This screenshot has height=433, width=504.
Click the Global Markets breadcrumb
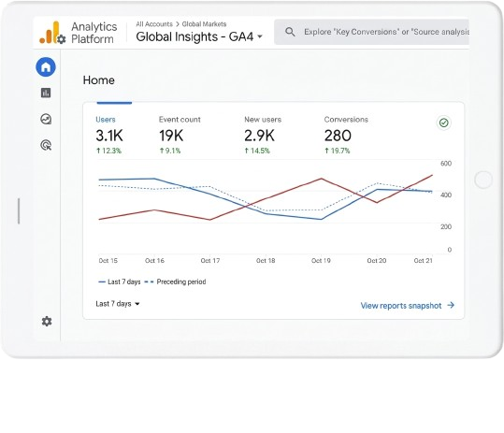coord(204,24)
